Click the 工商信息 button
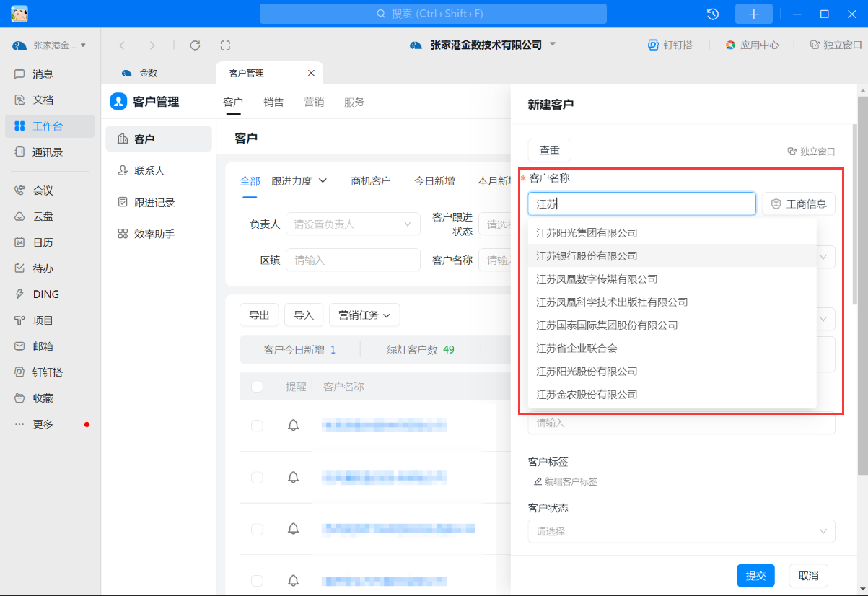 tap(799, 203)
